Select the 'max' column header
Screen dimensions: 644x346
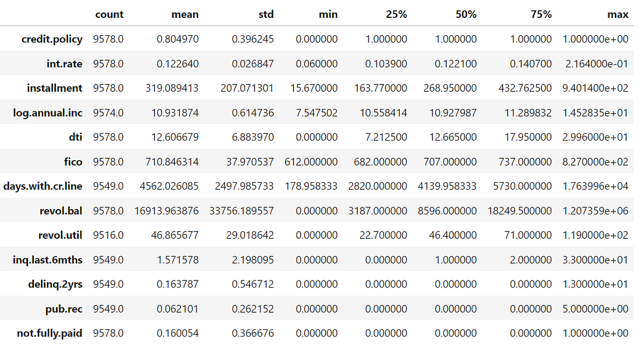coord(618,14)
